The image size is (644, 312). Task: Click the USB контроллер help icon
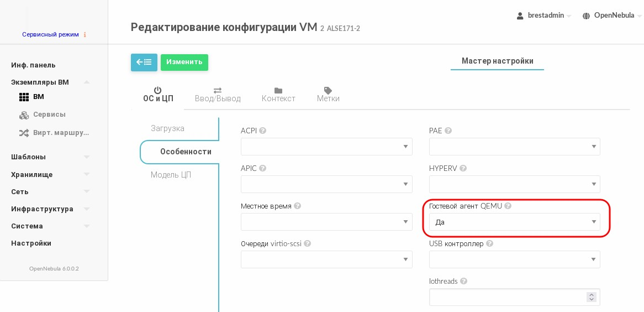pyautogui.click(x=490, y=243)
